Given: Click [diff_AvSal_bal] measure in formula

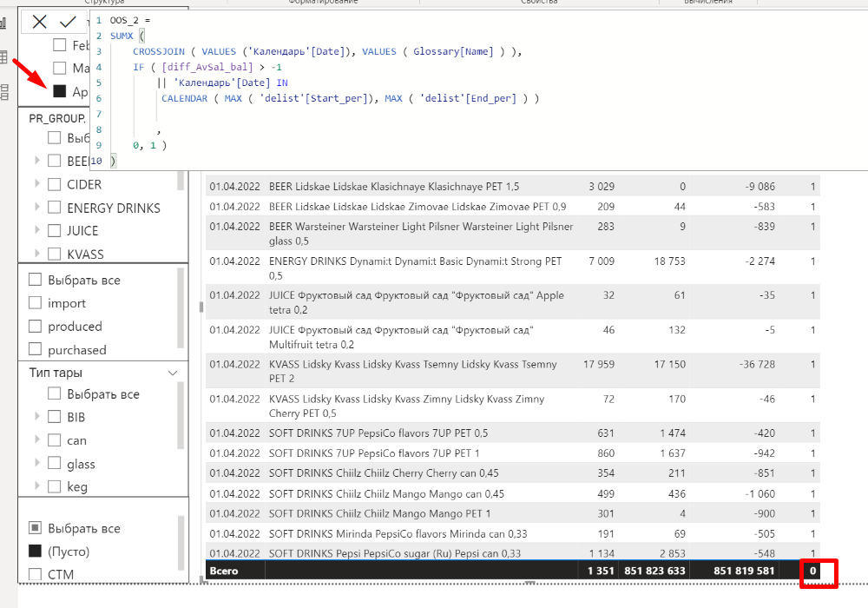Looking at the screenshot, I should [207, 67].
